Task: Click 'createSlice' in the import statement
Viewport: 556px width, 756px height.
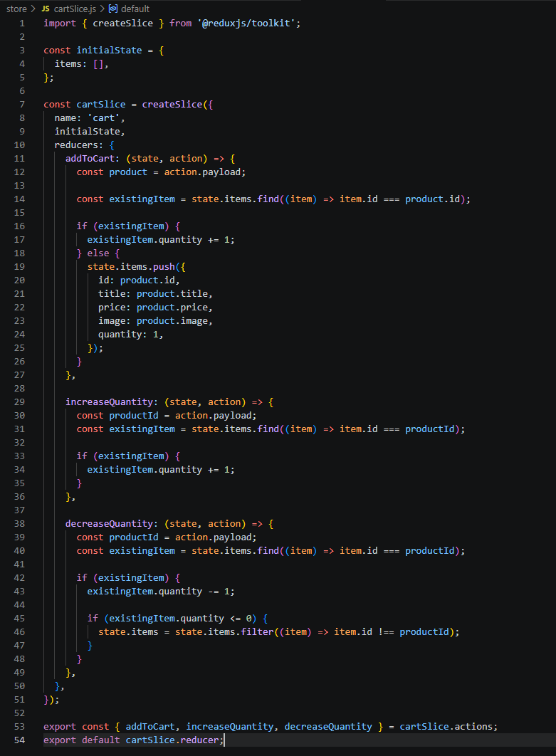Action: point(122,23)
